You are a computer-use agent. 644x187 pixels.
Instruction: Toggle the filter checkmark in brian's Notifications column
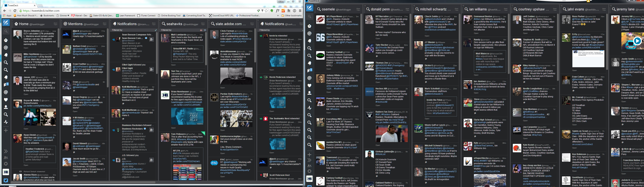click(156, 30)
